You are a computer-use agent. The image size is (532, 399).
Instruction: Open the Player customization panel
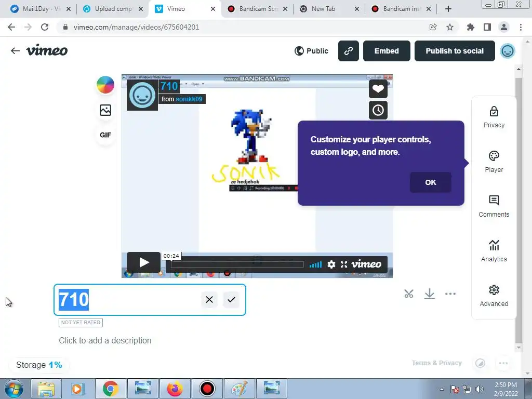point(494,162)
